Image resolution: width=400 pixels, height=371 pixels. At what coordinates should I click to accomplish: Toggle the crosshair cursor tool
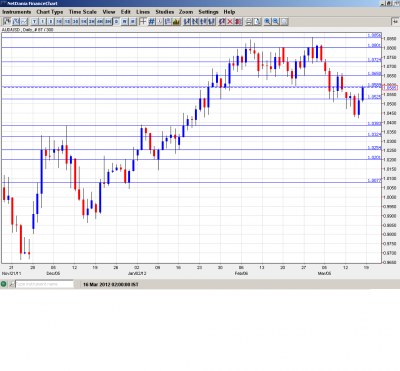(143, 22)
